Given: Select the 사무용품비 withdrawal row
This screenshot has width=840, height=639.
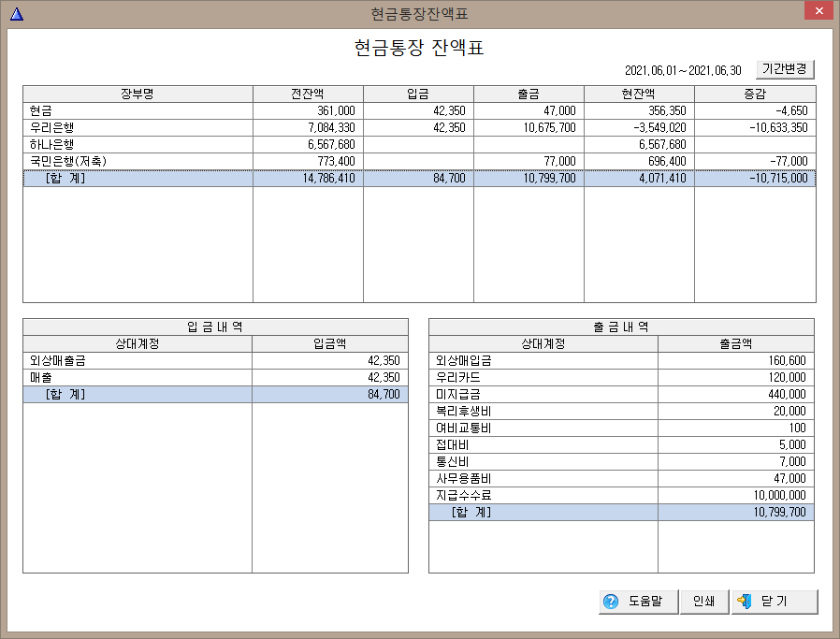Looking at the screenshot, I should click(x=621, y=479).
